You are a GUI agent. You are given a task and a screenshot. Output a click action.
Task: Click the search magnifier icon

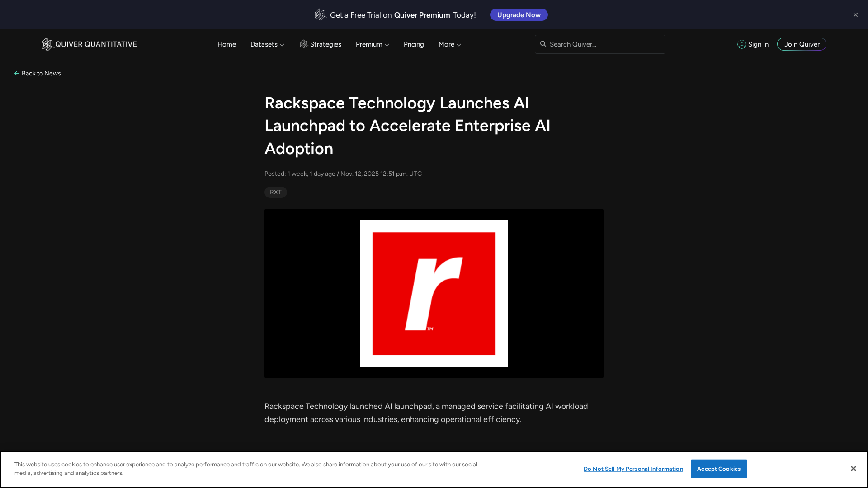tap(543, 44)
